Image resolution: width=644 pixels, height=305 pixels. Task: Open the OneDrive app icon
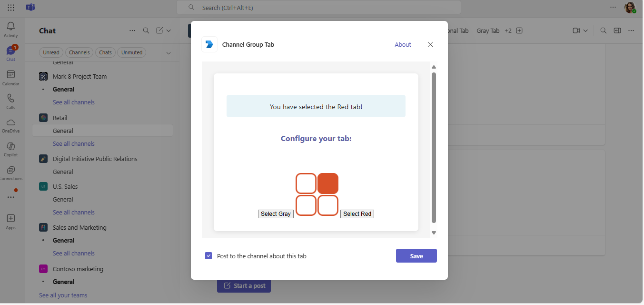point(10,125)
